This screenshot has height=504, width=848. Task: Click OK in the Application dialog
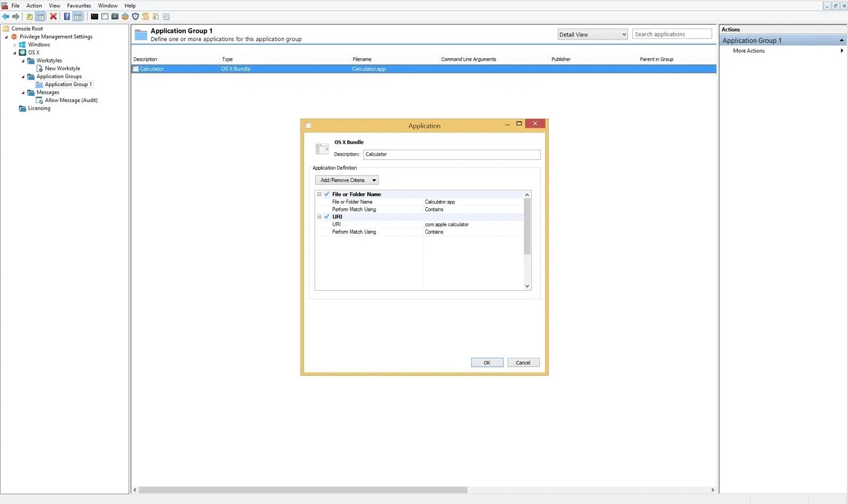(487, 363)
